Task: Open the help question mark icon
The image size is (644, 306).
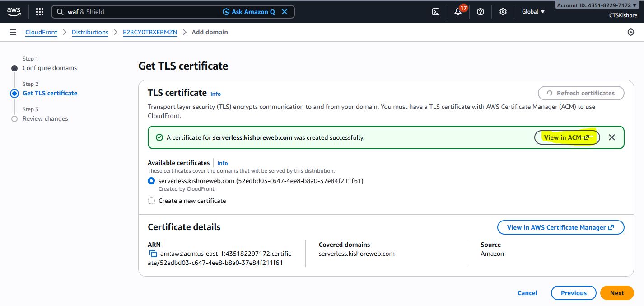Action: [x=481, y=12]
